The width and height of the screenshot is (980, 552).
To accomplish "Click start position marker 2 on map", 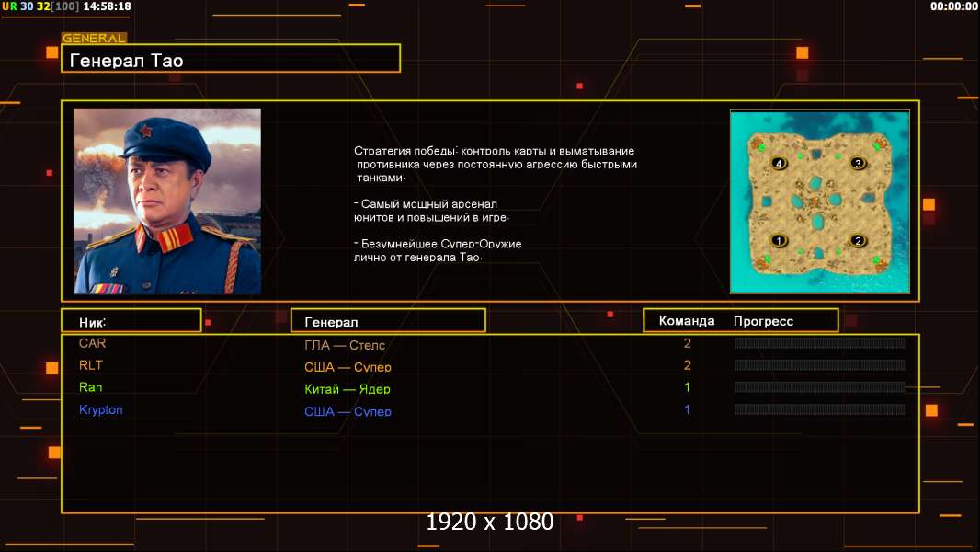I will pyautogui.click(x=858, y=240).
